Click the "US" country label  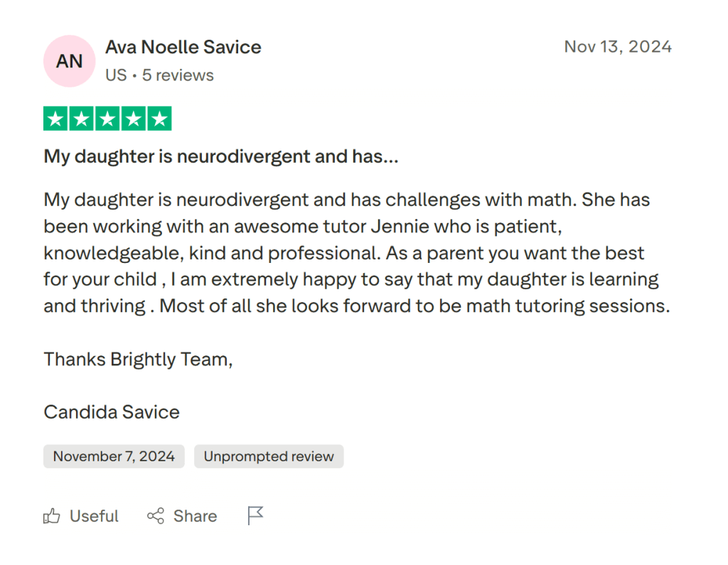pos(116,75)
